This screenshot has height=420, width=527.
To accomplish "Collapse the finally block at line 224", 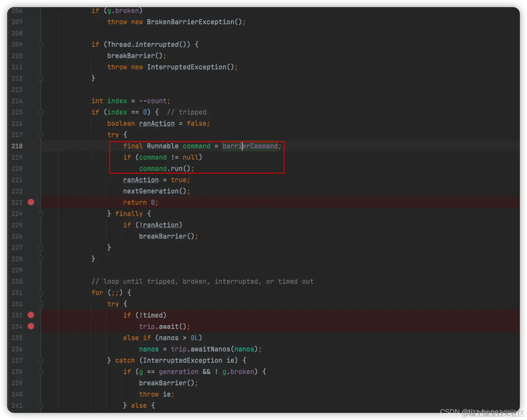I will point(41,214).
